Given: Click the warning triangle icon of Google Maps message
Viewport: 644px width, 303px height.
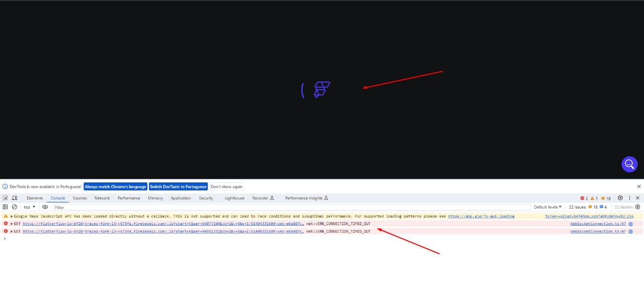Looking at the screenshot, I should [x=6, y=216].
